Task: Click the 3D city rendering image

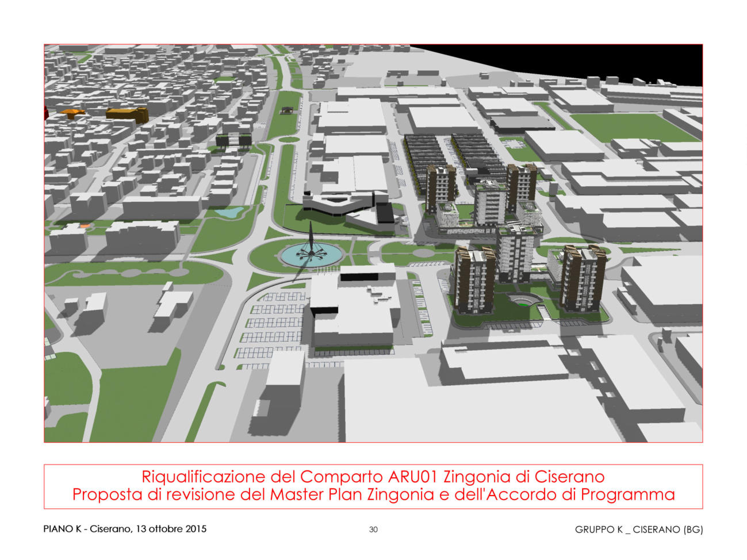Action: coord(373,243)
